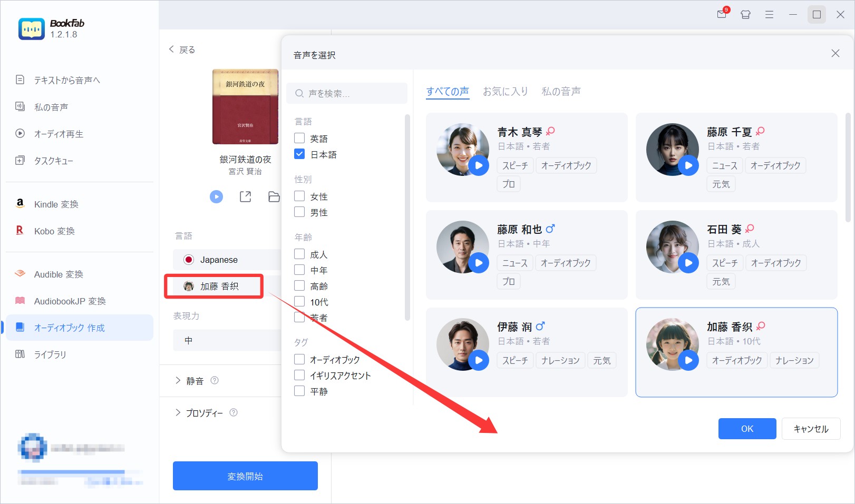The width and height of the screenshot is (855, 504).
Task: Switch to the 私の音声 tab
Action: click(561, 92)
